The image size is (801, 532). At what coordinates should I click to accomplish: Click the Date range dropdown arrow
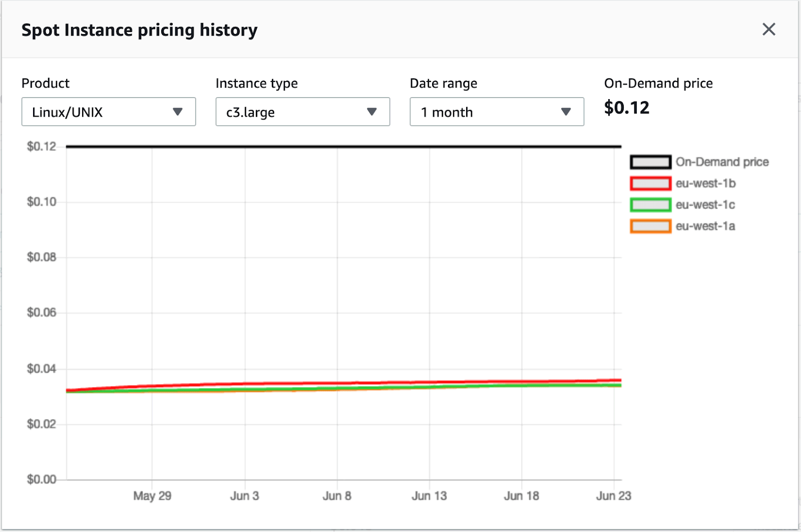[565, 112]
